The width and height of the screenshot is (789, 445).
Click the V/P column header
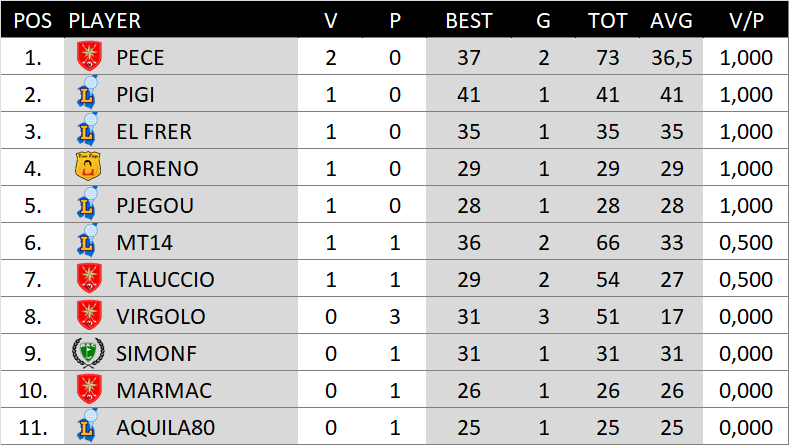[746, 21]
